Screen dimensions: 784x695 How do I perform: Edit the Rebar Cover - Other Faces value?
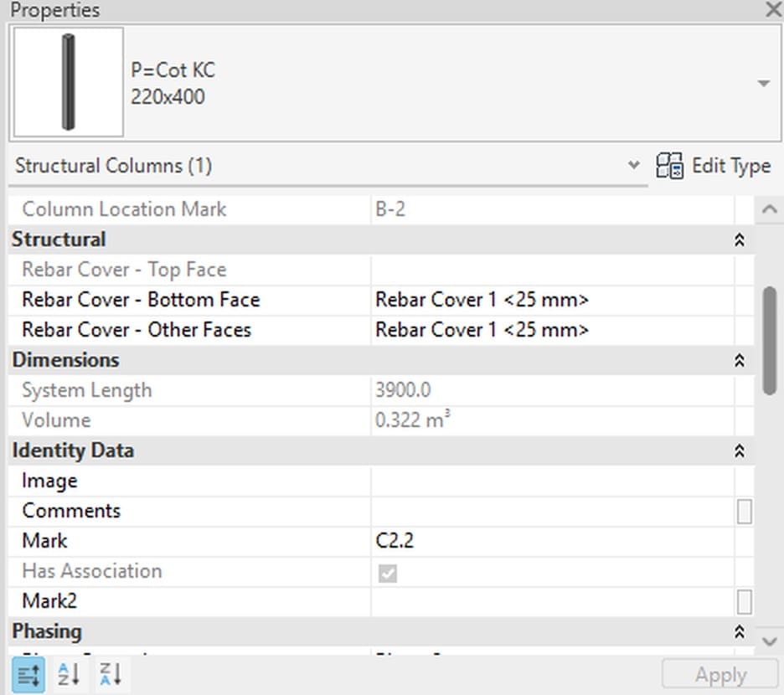coord(553,330)
